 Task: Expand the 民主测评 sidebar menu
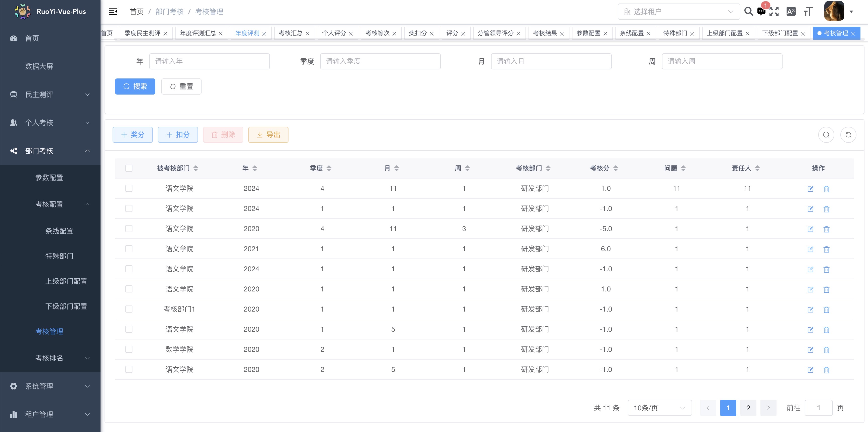tap(50, 95)
